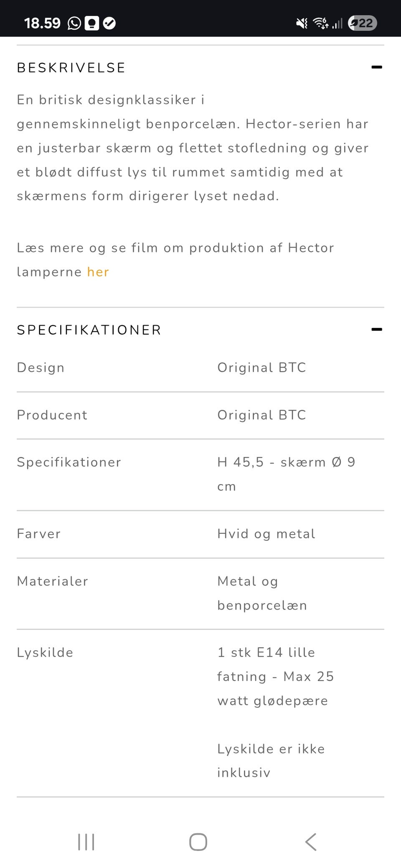Tap the WhatsApp notification icon in status bar
This screenshot has width=401, height=868.
74,23
